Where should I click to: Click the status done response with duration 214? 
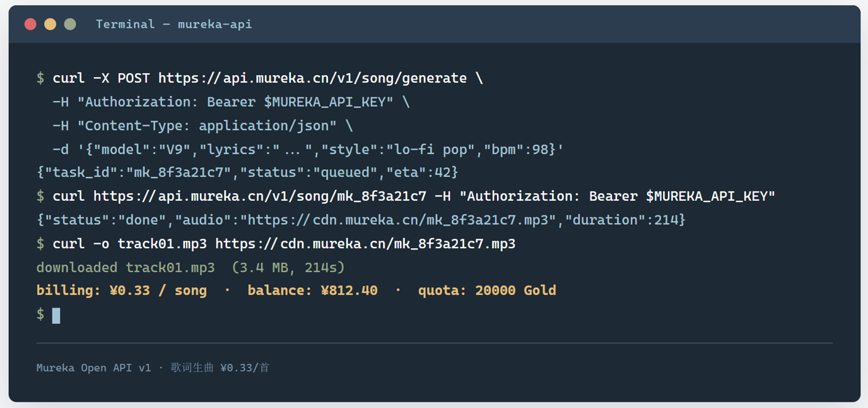(361, 220)
